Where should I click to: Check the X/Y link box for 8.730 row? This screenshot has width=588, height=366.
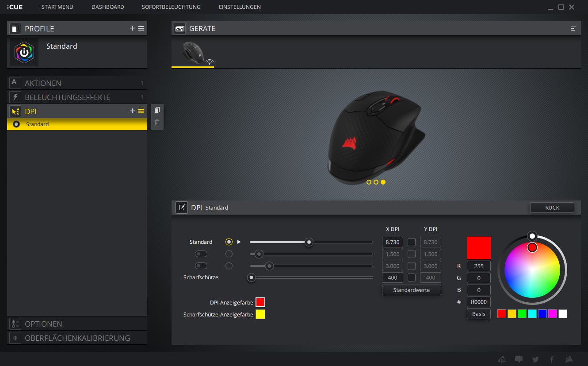coord(412,242)
